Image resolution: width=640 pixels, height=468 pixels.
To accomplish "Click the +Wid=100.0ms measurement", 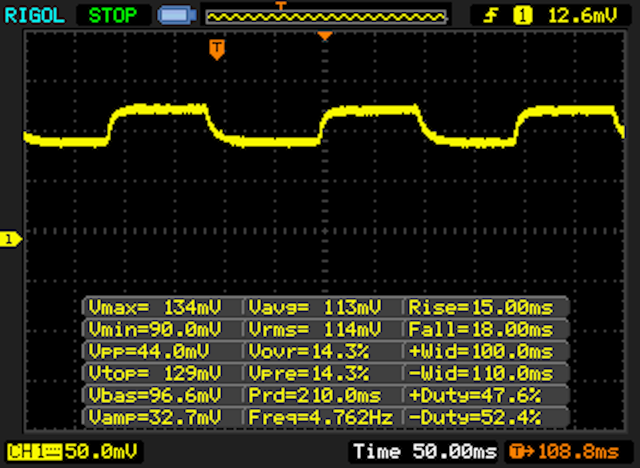I will coord(481,351).
